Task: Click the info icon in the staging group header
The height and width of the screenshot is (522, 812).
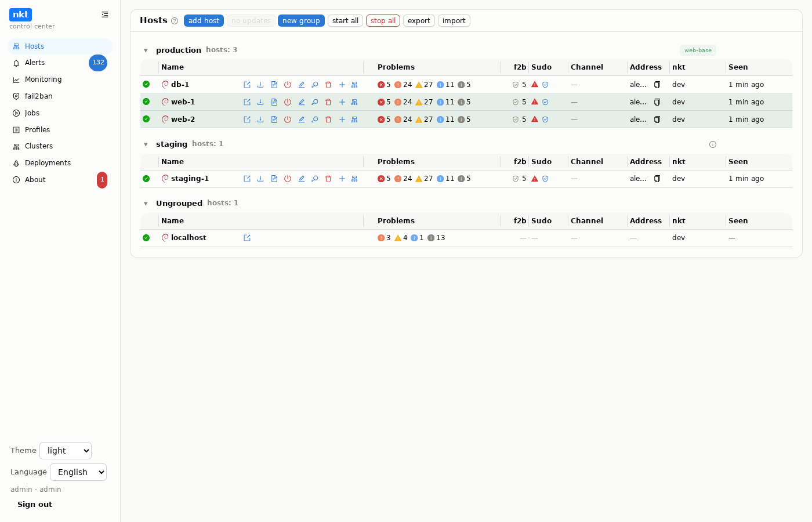Action: click(x=713, y=144)
